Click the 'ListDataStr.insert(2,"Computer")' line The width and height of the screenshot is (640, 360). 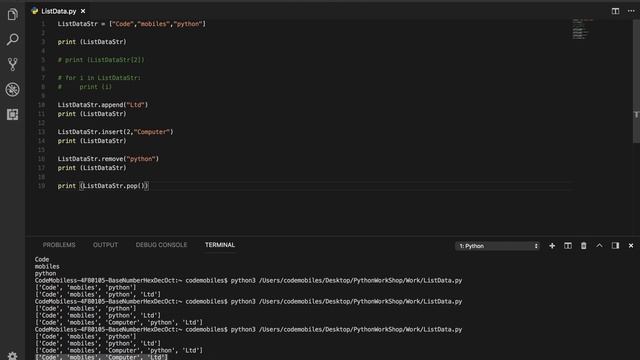tap(116, 132)
